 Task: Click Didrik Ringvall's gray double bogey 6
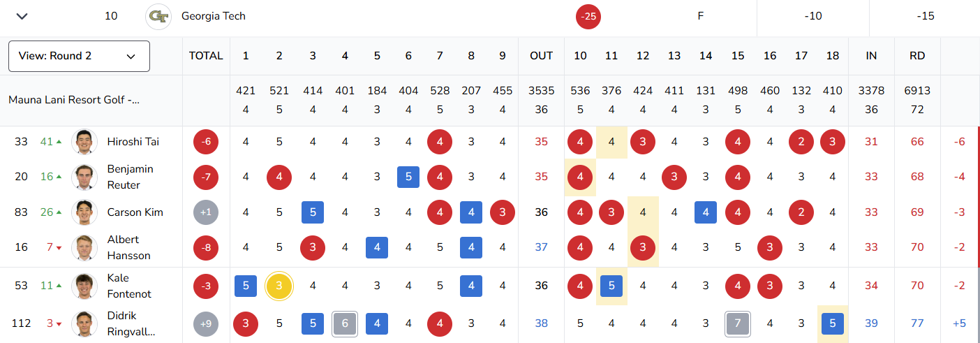click(345, 323)
